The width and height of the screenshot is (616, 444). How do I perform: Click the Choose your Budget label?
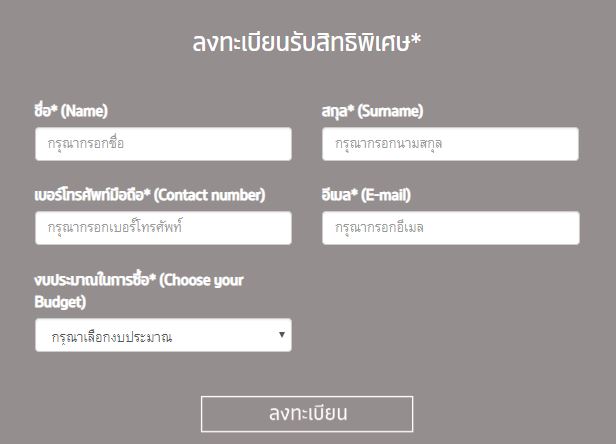(139, 281)
